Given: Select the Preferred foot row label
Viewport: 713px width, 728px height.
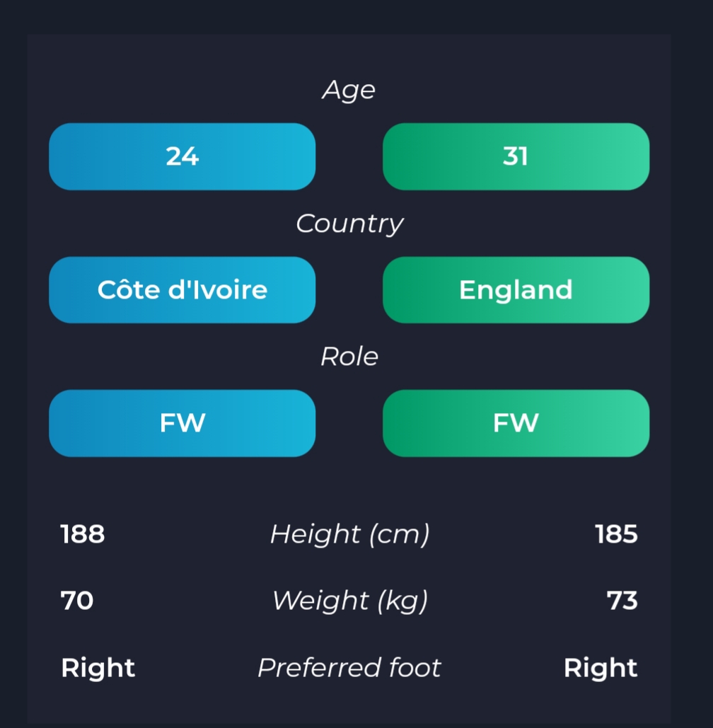Looking at the screenshot, I should (x=349, y=668).
